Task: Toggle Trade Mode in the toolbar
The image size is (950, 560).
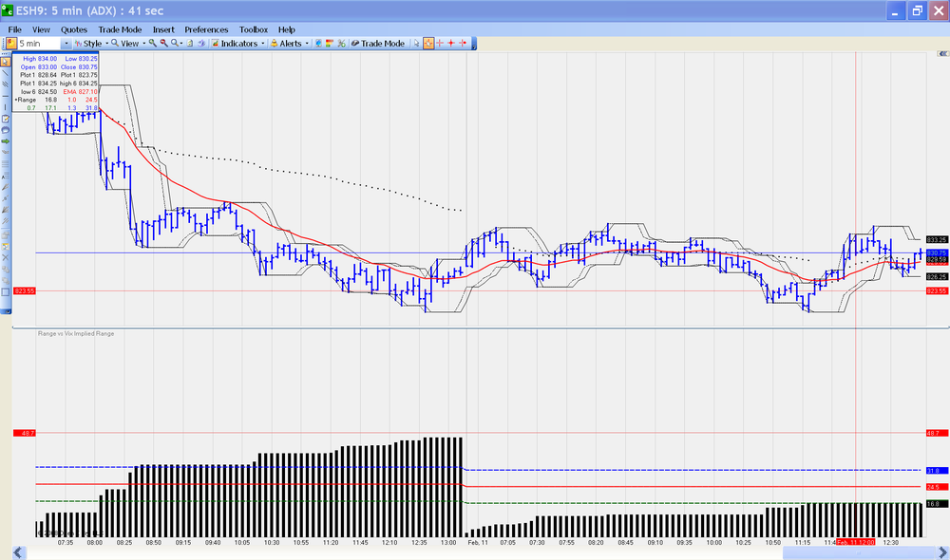Action: click(x=377, y=43)
